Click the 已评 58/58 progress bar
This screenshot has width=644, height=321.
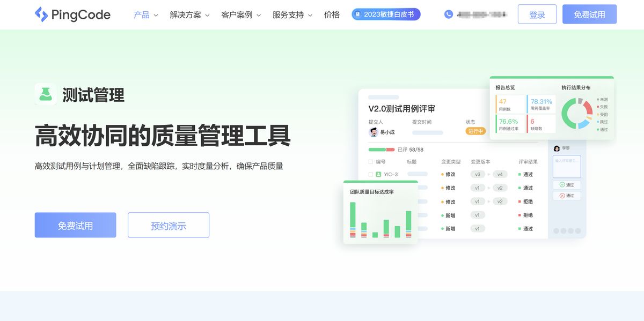[x=381, y=150]
